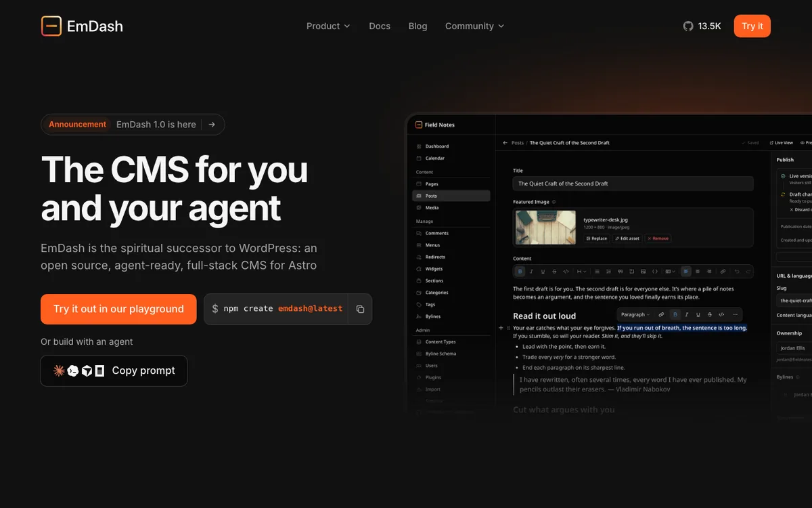Open the Blog page
Viewport: 812px width, 508px height.
[x=418, y=26]
